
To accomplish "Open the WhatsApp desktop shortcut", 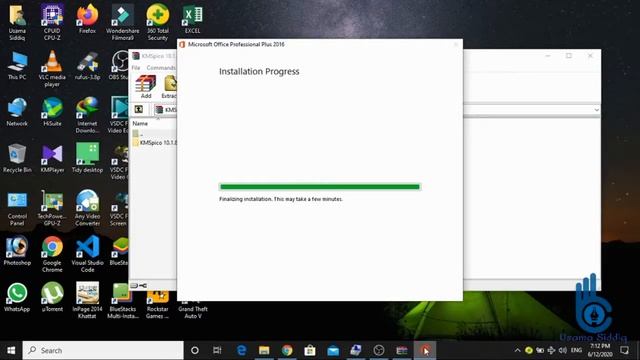I will [17, 298].
